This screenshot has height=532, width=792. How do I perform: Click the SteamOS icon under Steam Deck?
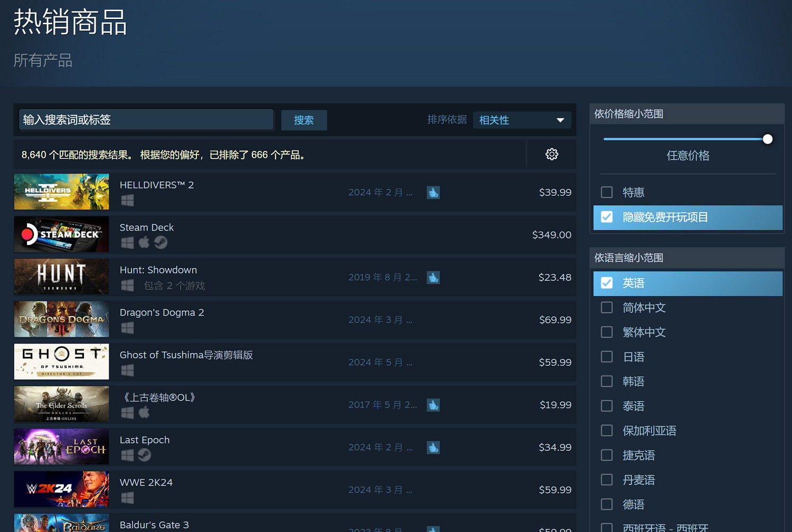pyautogui.click(x=161, y=243)
